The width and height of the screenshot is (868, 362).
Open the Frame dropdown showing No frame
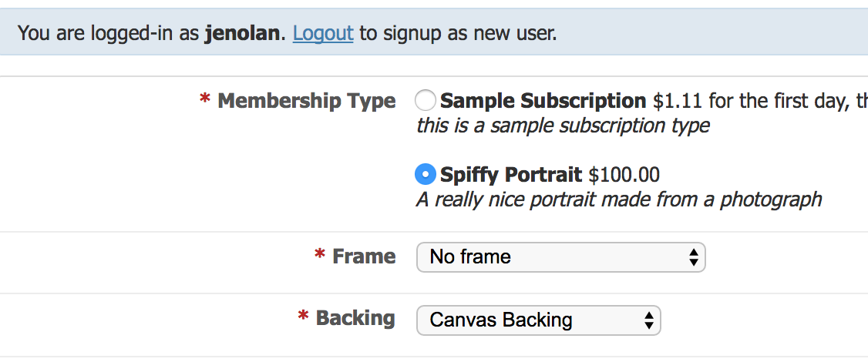pos(560,256)
